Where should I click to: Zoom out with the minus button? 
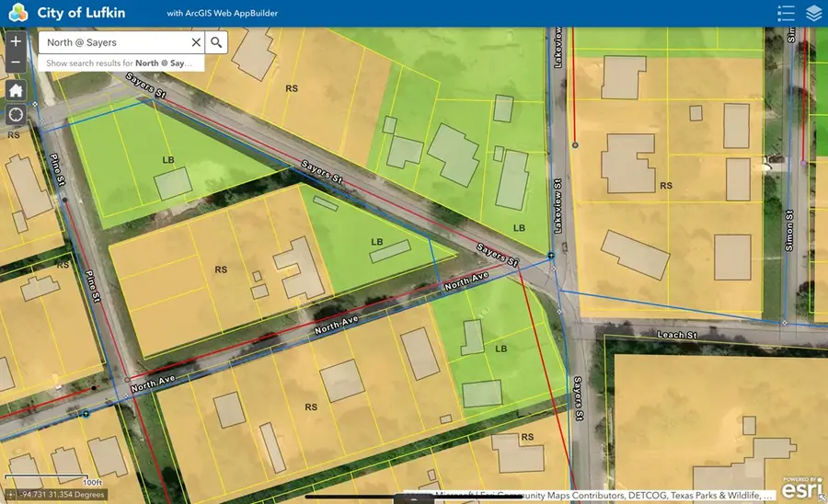click(x=16, y=63)
